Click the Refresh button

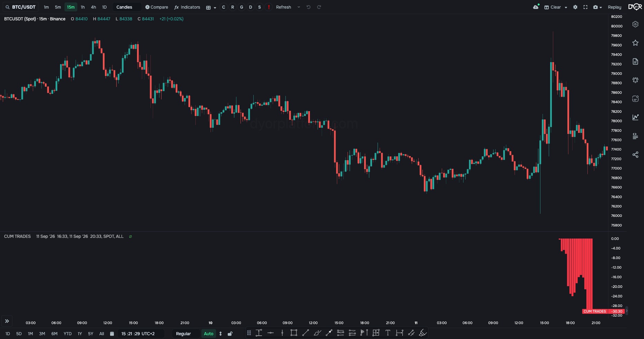tap(283, 7)
